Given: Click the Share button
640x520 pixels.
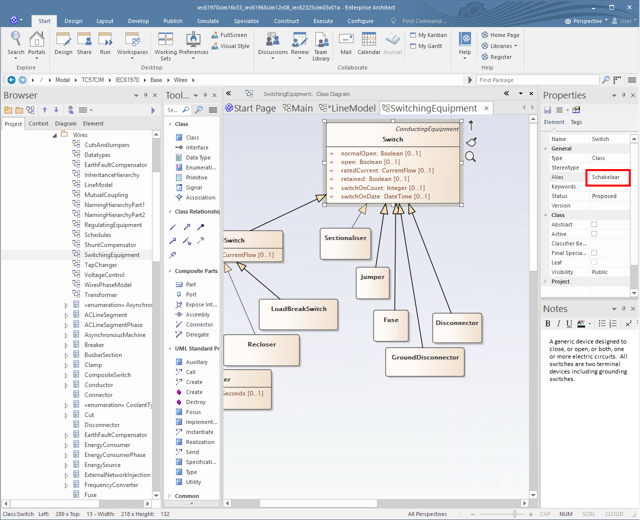Looking at the screenshot, I should pos(84,43).
